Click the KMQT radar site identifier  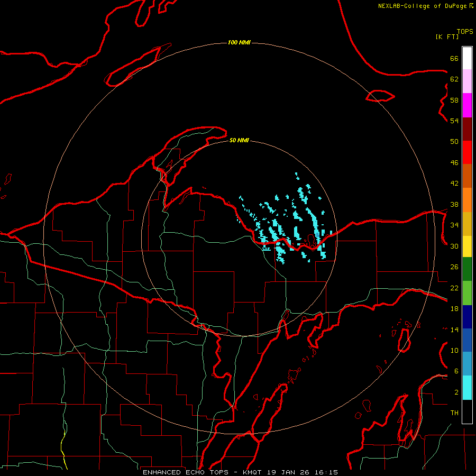253,472
